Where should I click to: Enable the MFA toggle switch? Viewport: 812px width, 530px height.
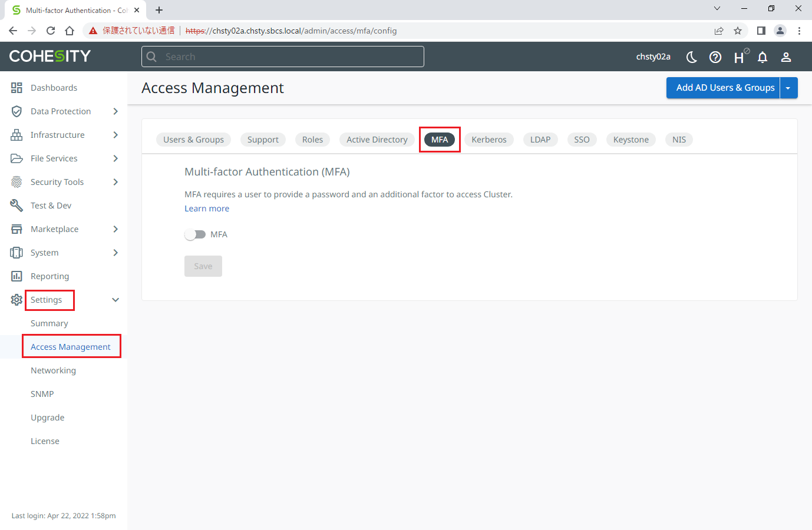(x=195, y=234)
